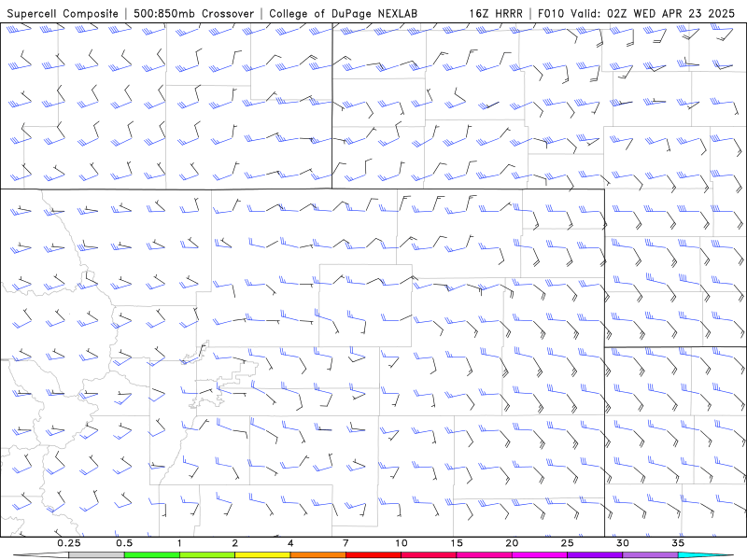The height and width of the screenshot is (560, 747).
Task: Click the color bar label reading 2
Action: coord(235,543)
